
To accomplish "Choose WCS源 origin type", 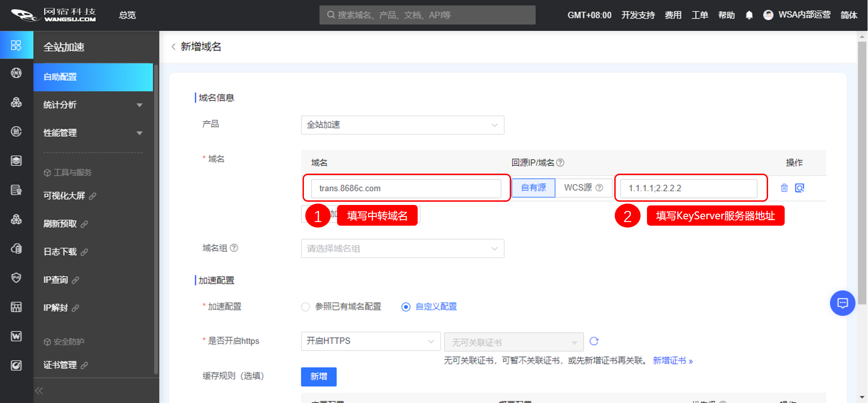I will click(583, 188).
